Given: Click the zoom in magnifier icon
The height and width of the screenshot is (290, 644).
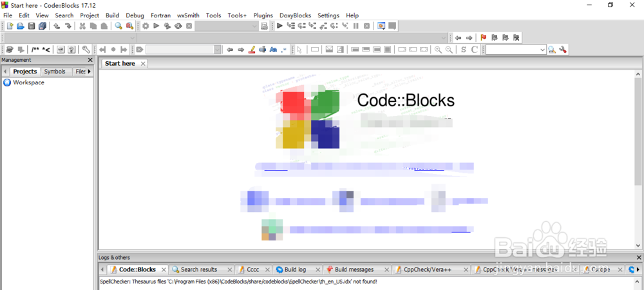Looking at the screenshot, I should [438, 50].
